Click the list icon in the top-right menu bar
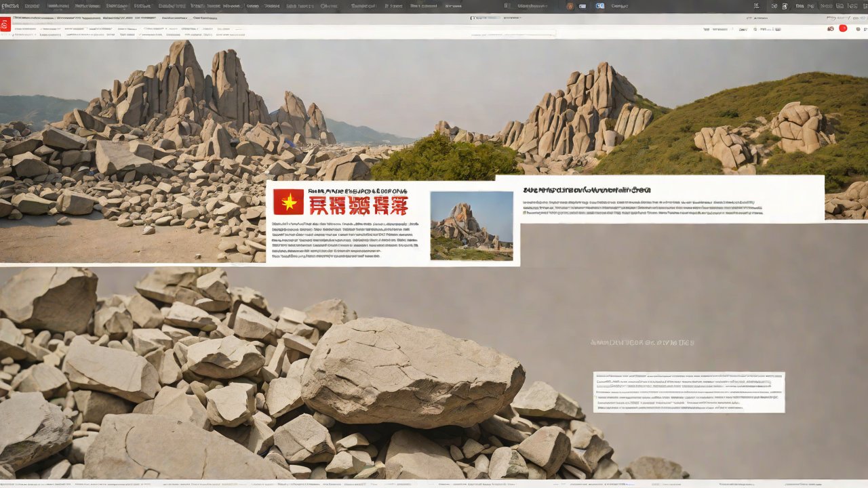The width and height of the screenshot is (868, 488). click(756, 6)
